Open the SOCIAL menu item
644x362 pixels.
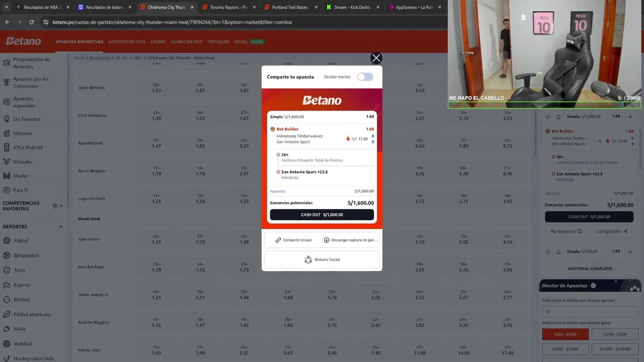tap(241, 42)
